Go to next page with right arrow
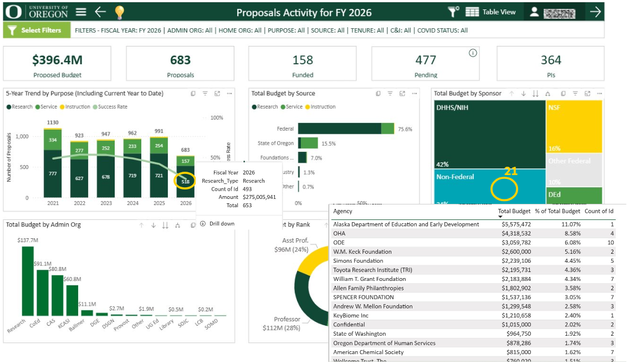The width and height of the screenshot is (629, 364). tap(595, 12)
